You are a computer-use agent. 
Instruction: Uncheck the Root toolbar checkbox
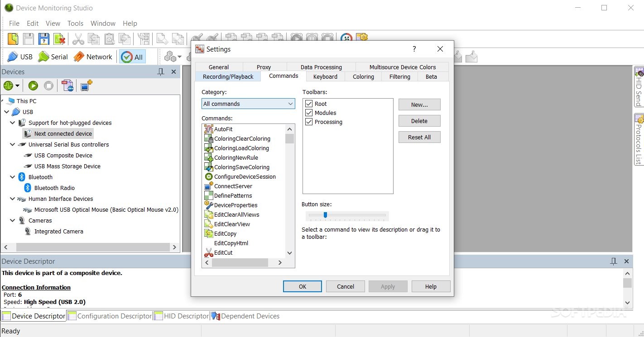click(x=309, y=104)
